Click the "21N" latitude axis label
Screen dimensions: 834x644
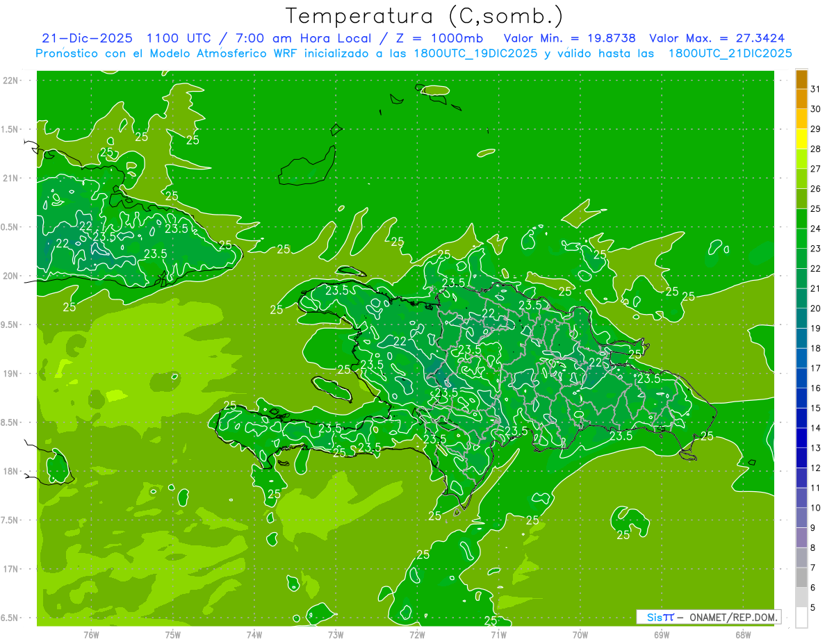click(x=11, y=179)
